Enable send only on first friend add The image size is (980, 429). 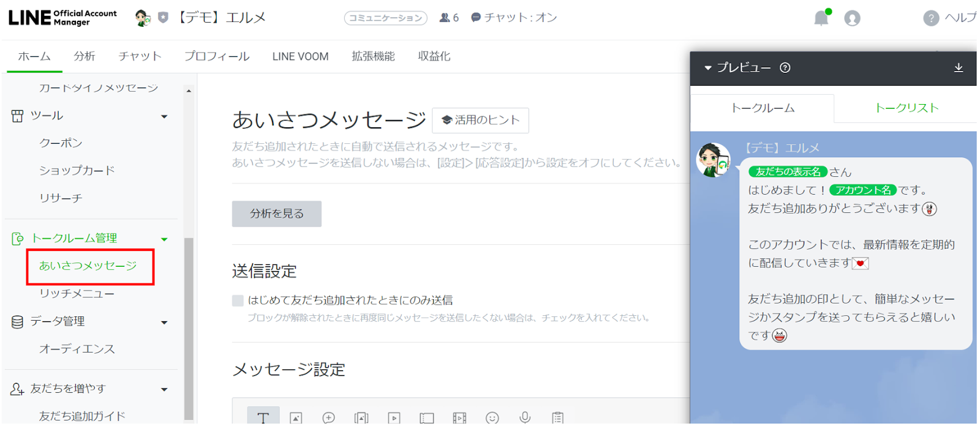coord(238,300)
